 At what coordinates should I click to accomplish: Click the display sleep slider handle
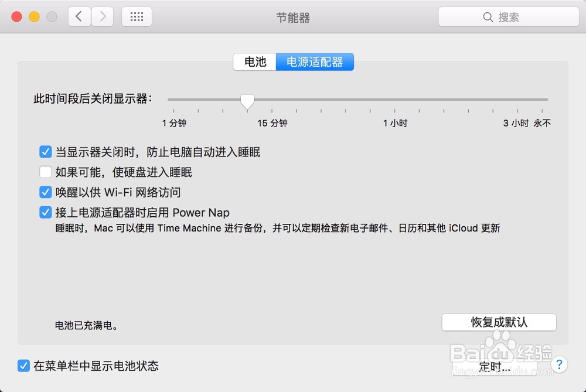pyautogui.click(x=247, y=102)
